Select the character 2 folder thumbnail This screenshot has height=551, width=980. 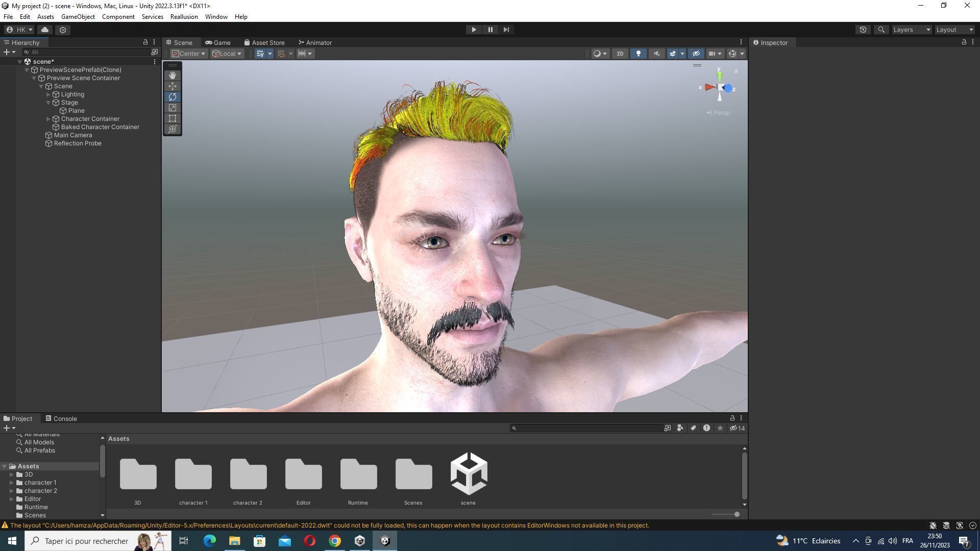pyautogui.click(x=248, y=474)
